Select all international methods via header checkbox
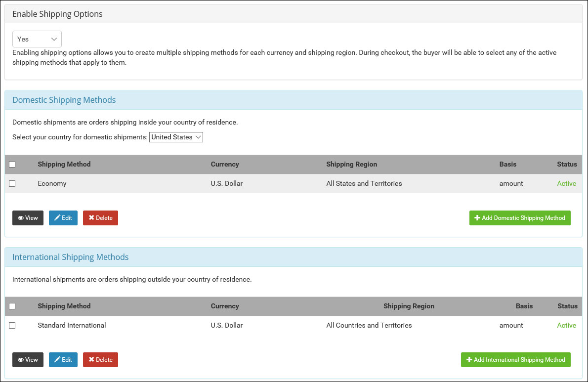This screenshot has height=382, width=588. click(12, 306)
